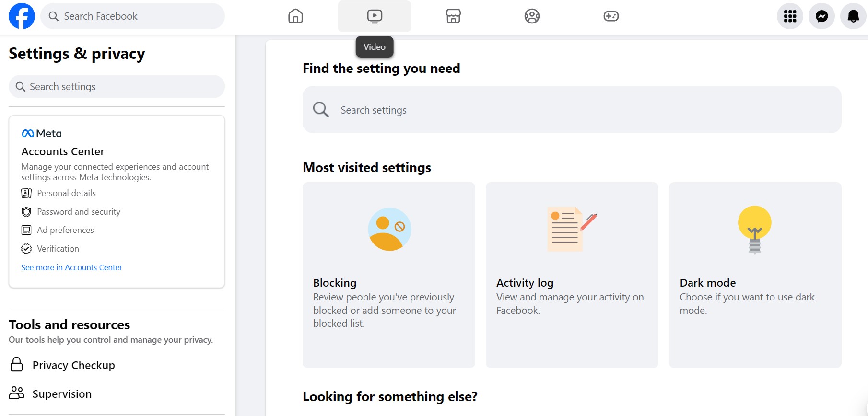The height and width of the screenshot is (416, 868).
Task: Click the Tools and resources heading
Action: tap(70, 325)
